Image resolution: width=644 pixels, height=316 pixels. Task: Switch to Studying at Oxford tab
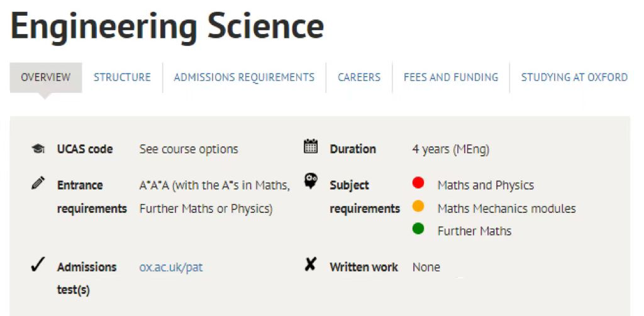[574, 77]
